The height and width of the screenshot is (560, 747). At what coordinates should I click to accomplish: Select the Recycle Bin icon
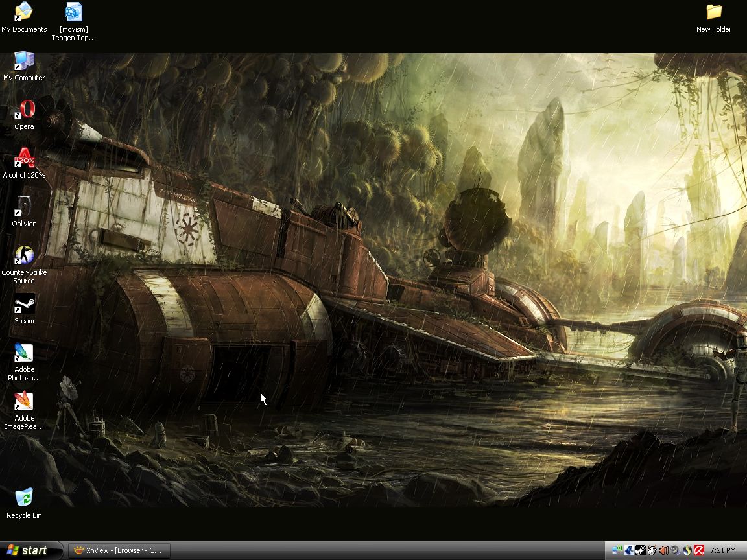click(24, 504)
